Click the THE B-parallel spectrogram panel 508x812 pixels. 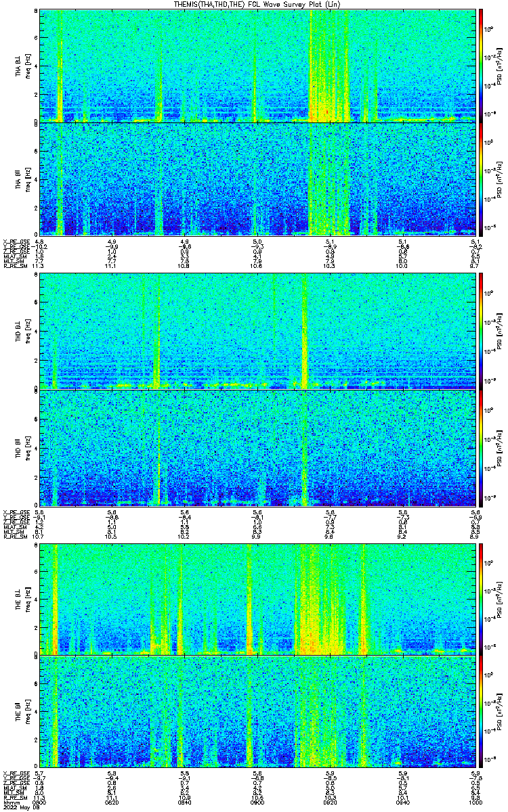pos(257,712)
